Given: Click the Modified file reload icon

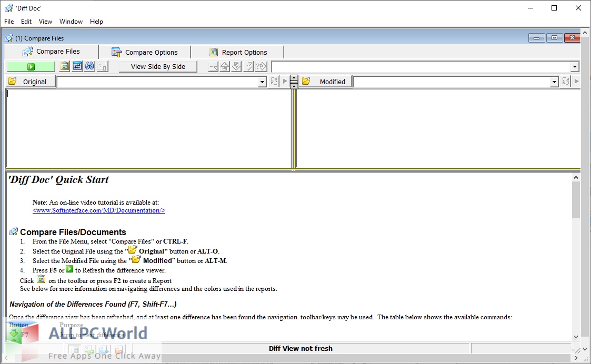Looking at the screenshot, I should point(565,82).
